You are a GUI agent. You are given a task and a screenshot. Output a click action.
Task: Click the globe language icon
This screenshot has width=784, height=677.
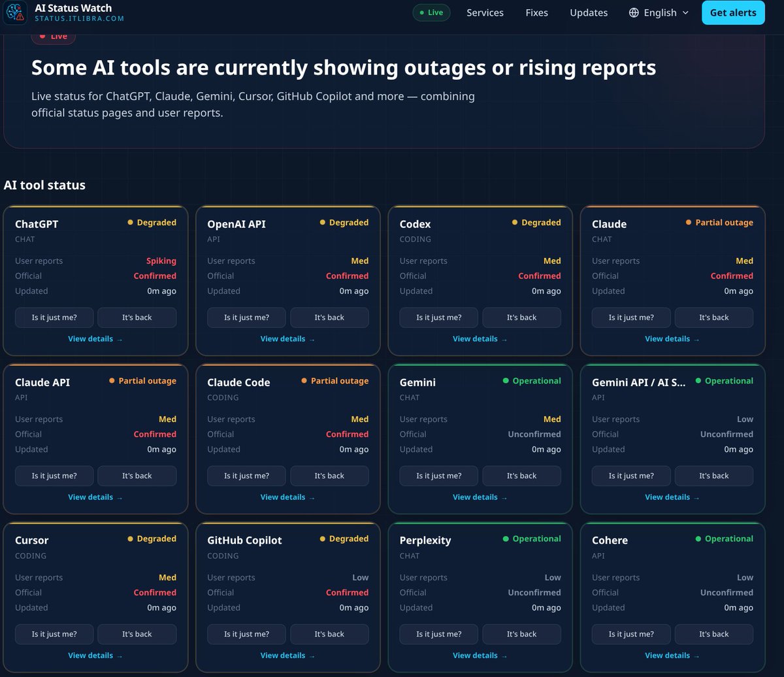(x=634, y=12)
